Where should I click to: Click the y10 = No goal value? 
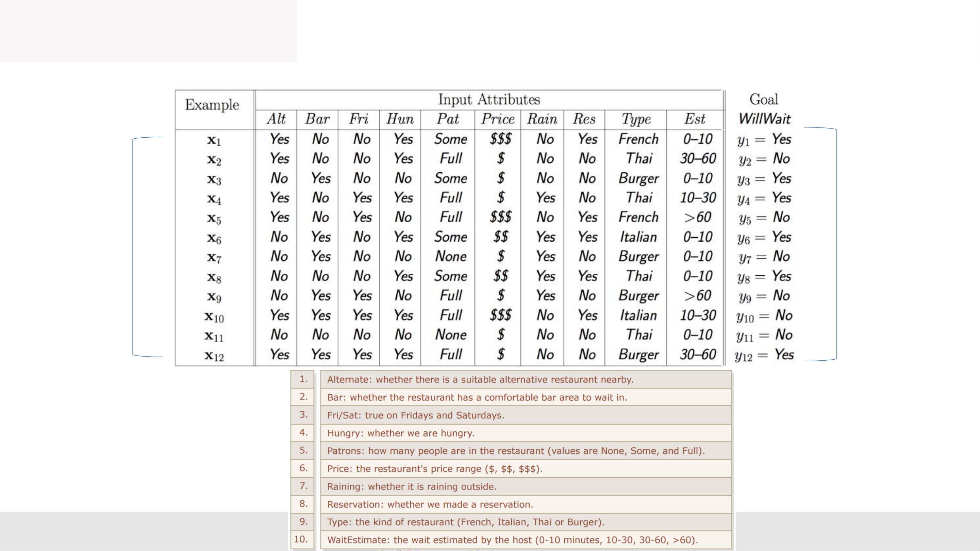[x=764, y=316]
